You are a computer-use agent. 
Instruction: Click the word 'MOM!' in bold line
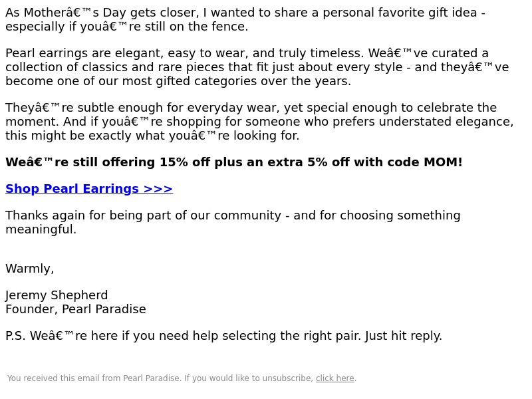point(443,162)
